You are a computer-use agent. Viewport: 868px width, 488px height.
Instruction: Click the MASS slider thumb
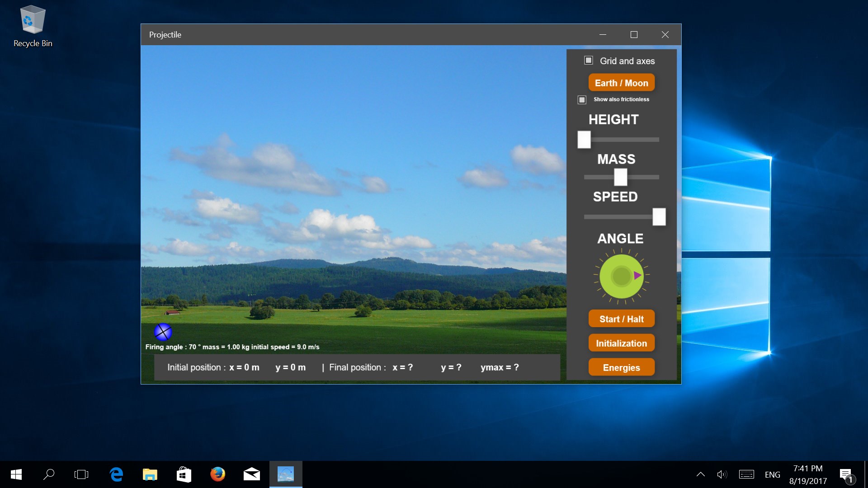pyautogui.click(x=620, y=177)
